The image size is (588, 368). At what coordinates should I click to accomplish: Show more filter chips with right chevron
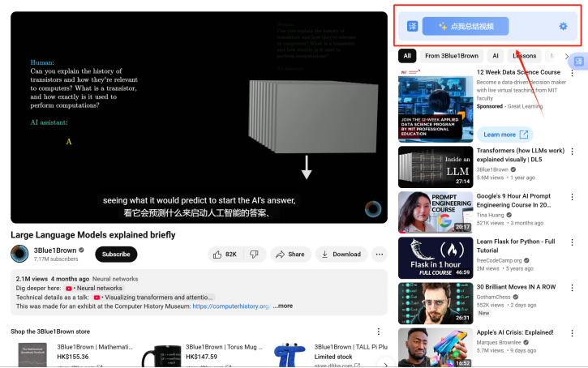566,56
